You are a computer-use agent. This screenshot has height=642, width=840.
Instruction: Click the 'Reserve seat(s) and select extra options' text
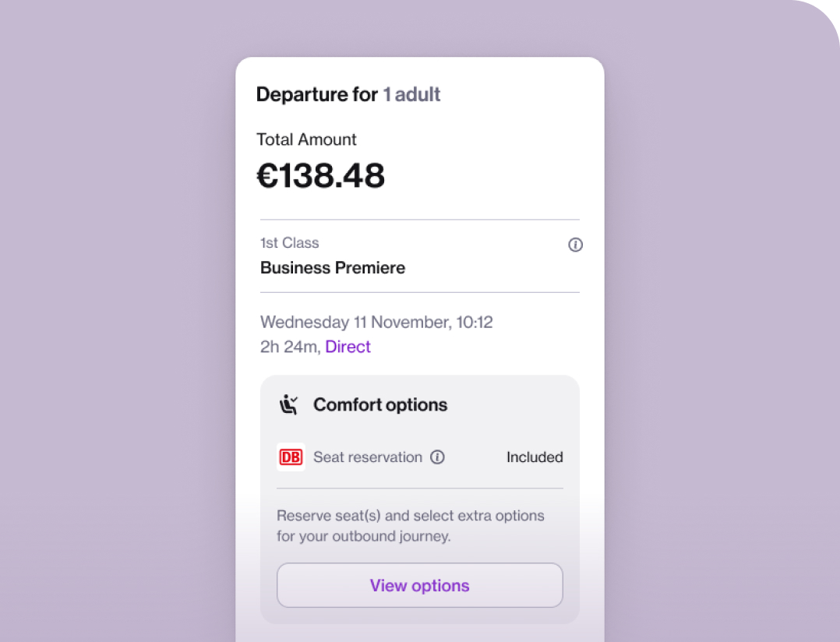point(410,516)
